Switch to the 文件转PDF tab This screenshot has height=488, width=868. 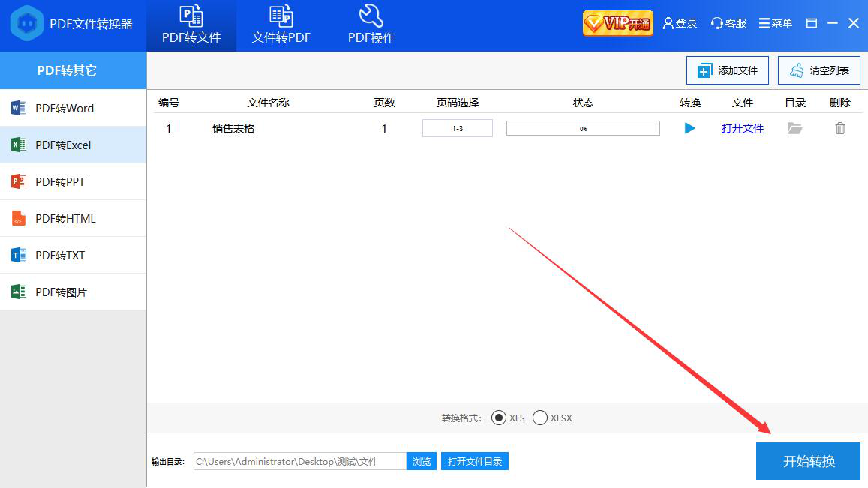click(x=281, y=25)
